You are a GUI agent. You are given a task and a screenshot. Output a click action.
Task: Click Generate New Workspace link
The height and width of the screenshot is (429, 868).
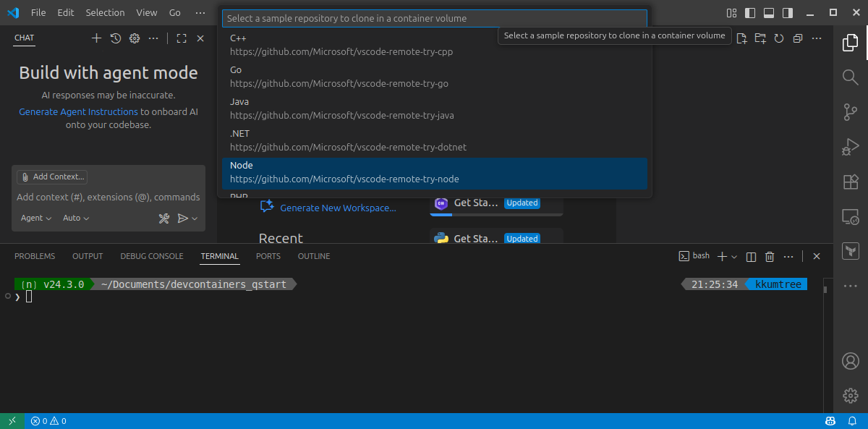click(x=338, y=208)
